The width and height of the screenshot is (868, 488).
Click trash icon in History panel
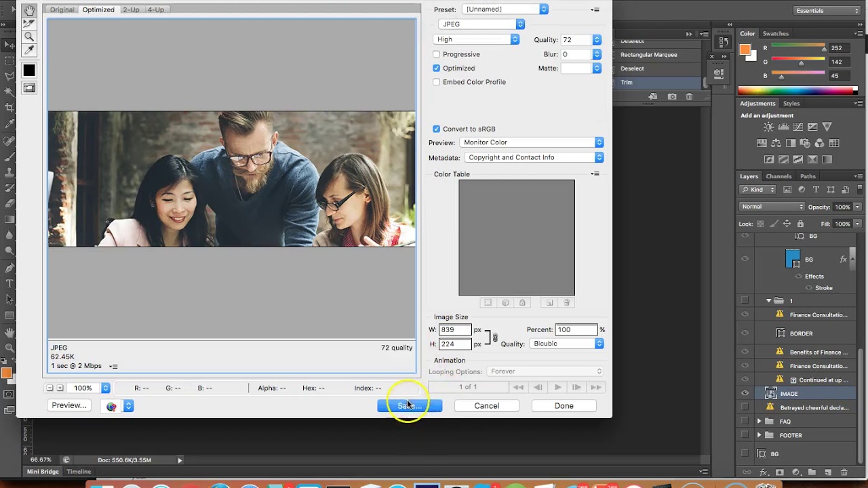(x=689, y=97)
